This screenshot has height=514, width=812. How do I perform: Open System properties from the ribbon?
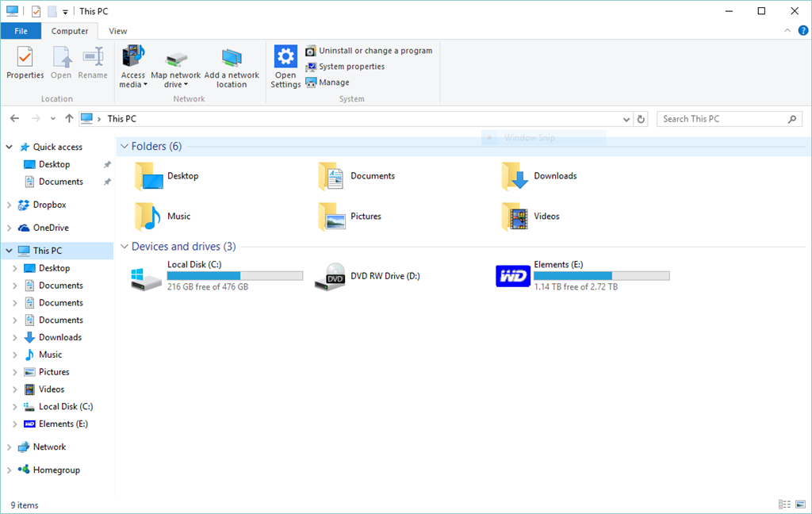coord(345,67)
